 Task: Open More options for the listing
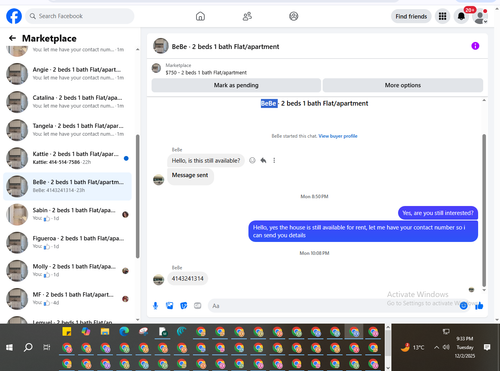tap(403, 85)
